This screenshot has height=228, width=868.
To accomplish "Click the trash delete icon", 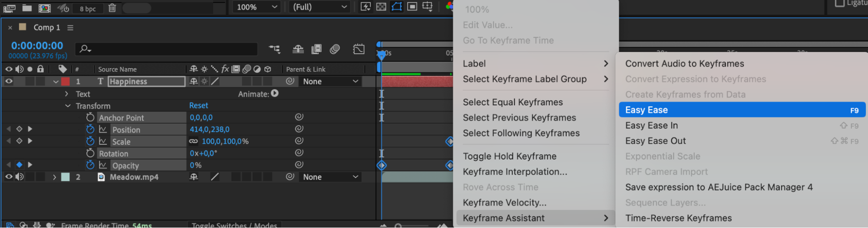I will click(x=112, y=8).
